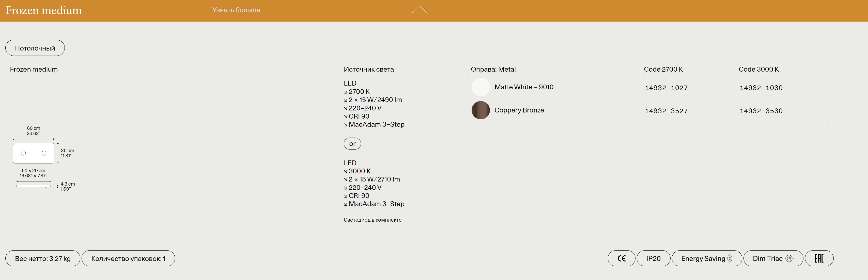Click the IP20 rating badge

click(x=653, y=258)
